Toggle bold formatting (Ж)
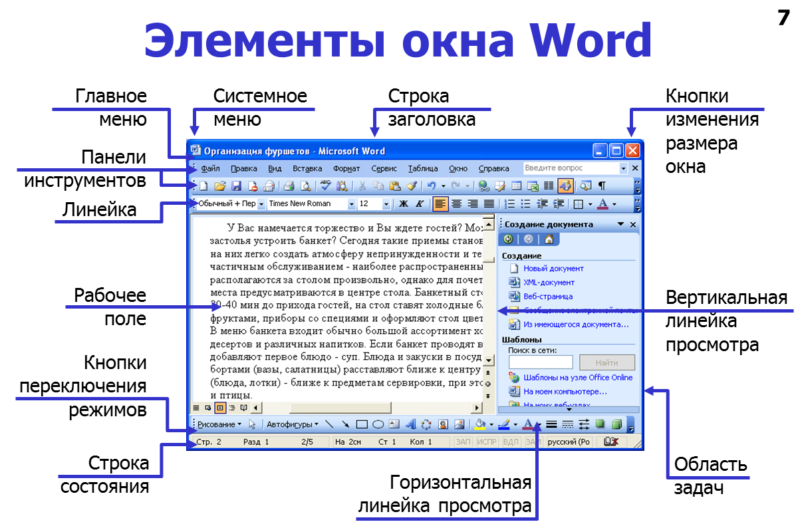Screen dimensions: 798x532 click(404, 204)
